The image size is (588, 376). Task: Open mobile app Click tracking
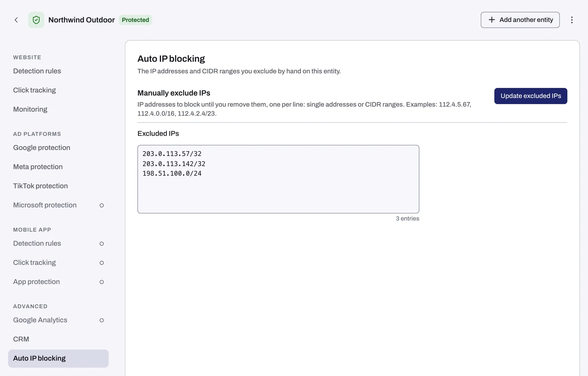pos(35,262)
